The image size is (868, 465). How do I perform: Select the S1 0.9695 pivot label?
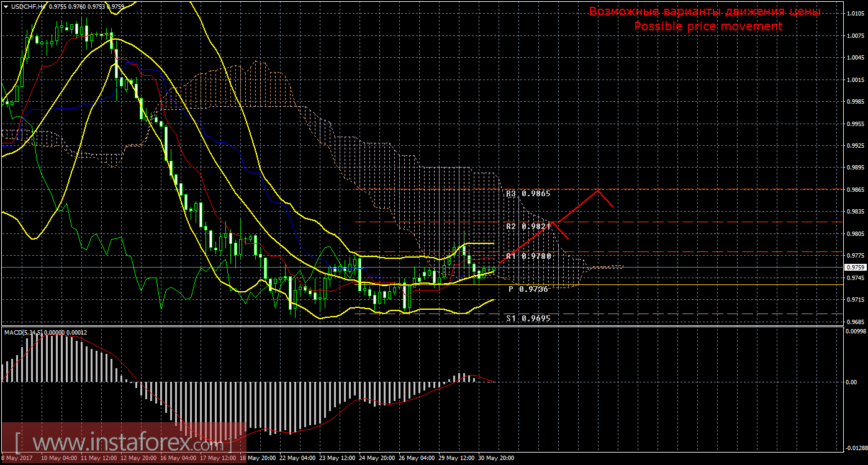coord(528,318)
